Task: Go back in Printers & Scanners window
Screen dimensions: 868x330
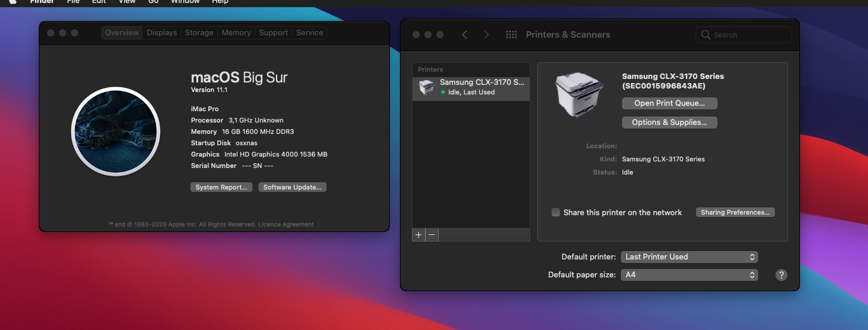Action: tap(464, 35)
